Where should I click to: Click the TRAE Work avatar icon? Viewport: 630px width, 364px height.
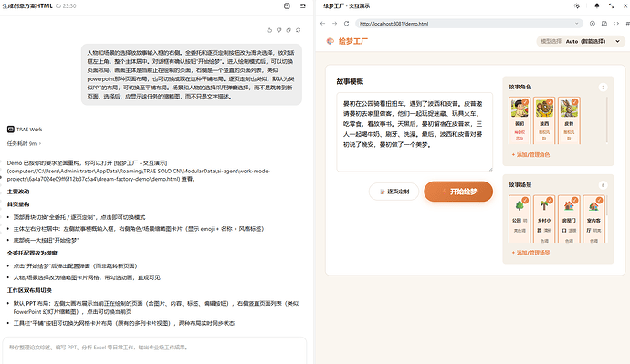click(11, 130)
